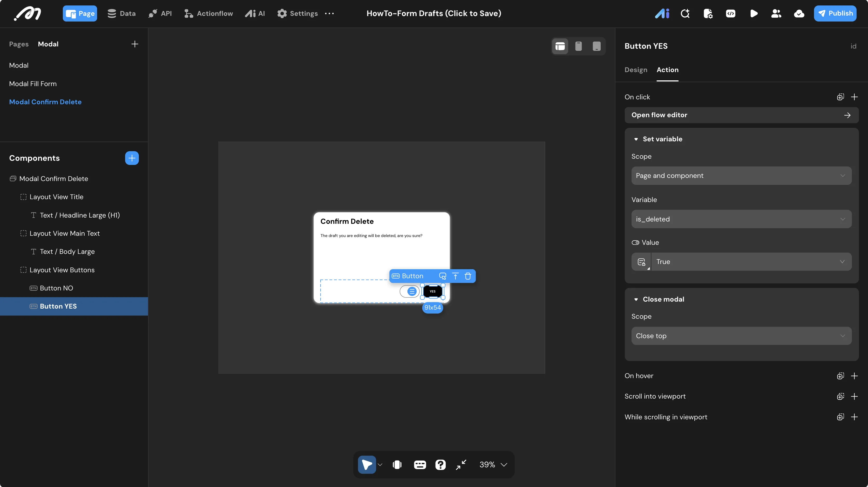Open the code view icon
868x487 pixels.
pyautogui.click(x=730, y=13)
